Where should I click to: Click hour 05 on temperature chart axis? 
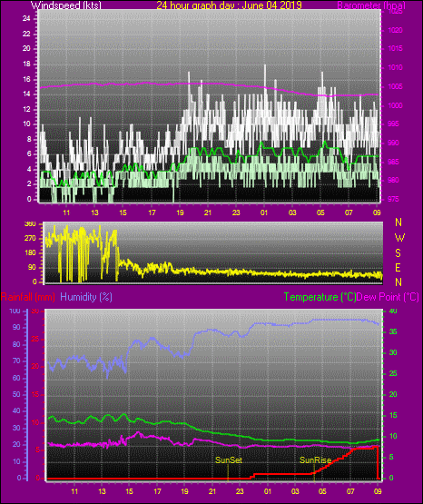pos(322,491)
